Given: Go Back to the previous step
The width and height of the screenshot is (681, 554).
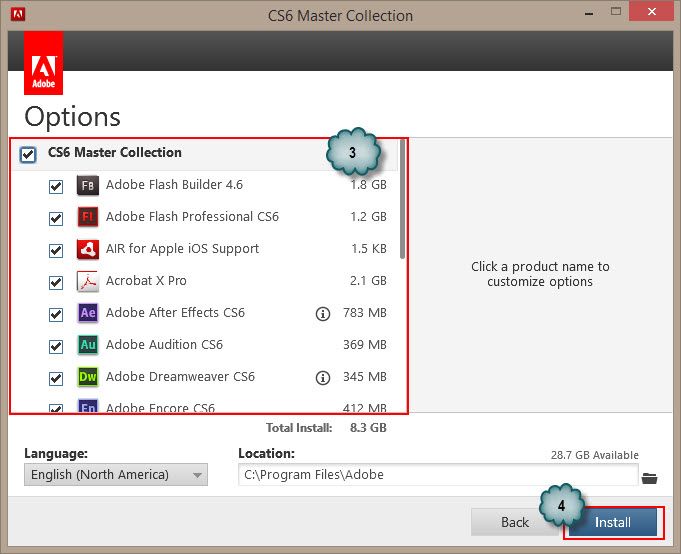Looking at the screenshot, I should coord(515,522).
